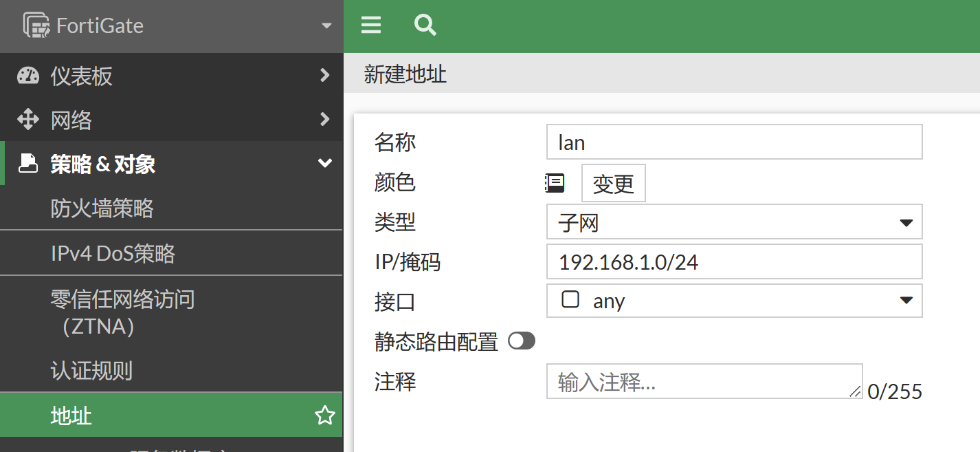Open 防火墙策略 in the sidebar
This screenshot has height=452, width=980.
click(102, 208)
